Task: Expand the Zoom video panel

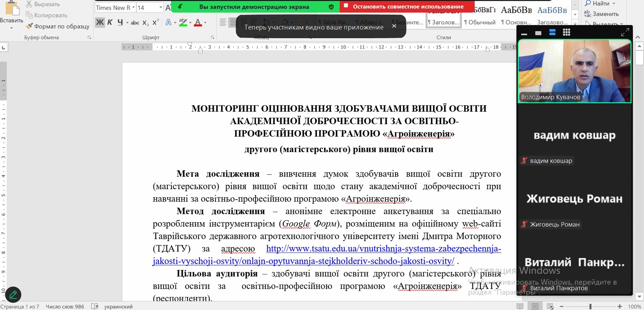Action: tap(625, 33)
